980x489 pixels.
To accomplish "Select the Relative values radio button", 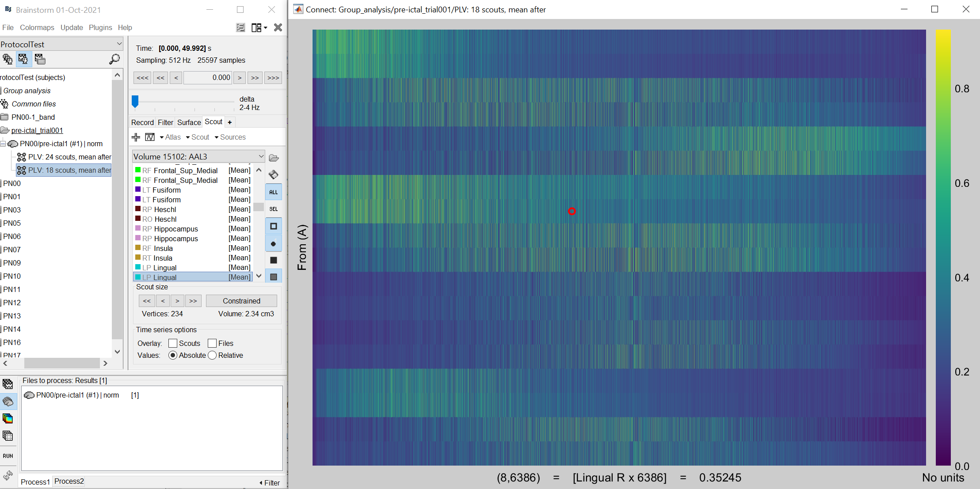I will pos(212,355).
